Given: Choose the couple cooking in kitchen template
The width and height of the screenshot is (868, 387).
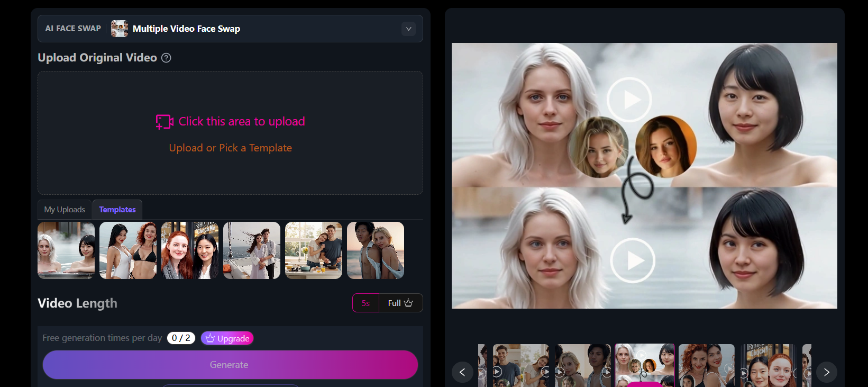Looking at the screenshot, I should click(314, 250).
